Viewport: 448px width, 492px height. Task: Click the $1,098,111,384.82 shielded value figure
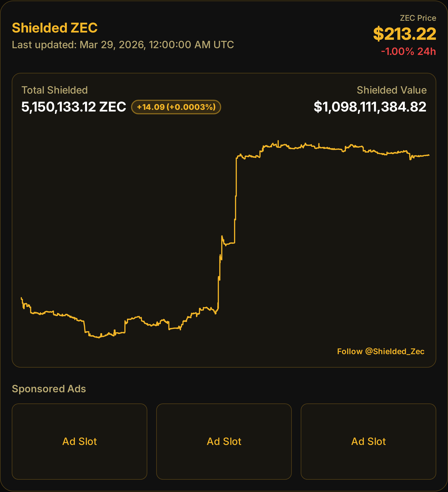click(370, 107)
